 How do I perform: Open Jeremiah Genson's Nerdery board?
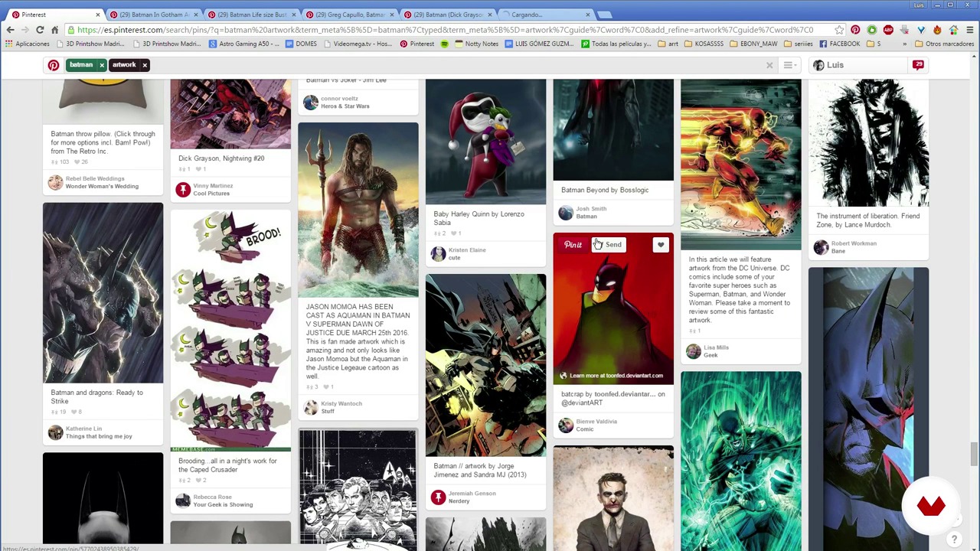pos(459,501)
